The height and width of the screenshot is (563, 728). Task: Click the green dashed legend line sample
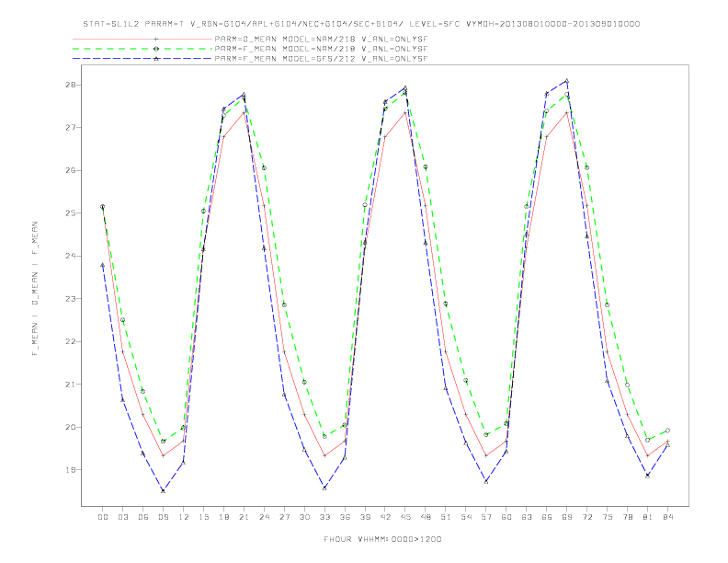coord(142,49)
